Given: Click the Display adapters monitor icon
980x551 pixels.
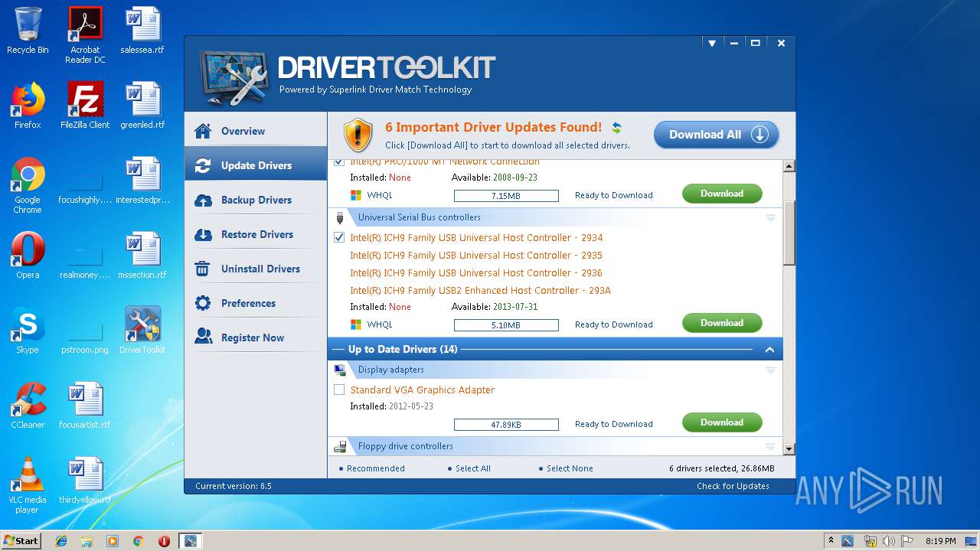Looking at the screenshot, I should pyautogui.click(x=340, y=370).
